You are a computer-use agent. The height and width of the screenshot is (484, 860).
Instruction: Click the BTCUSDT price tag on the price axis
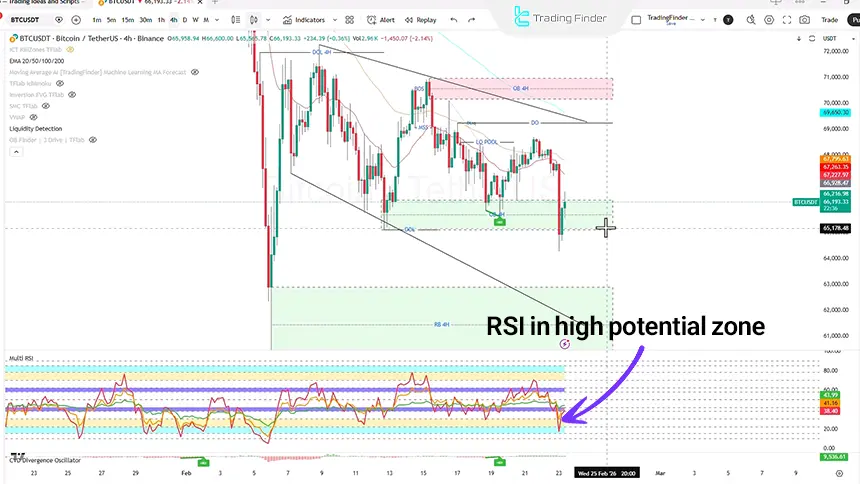(x=805, y=202)
